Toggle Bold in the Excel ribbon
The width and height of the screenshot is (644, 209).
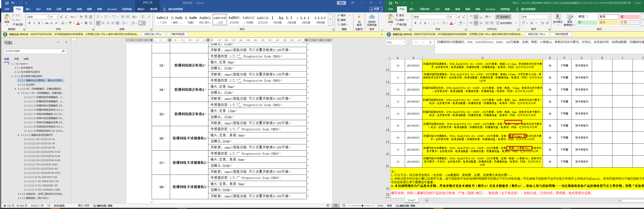(415, 23)
